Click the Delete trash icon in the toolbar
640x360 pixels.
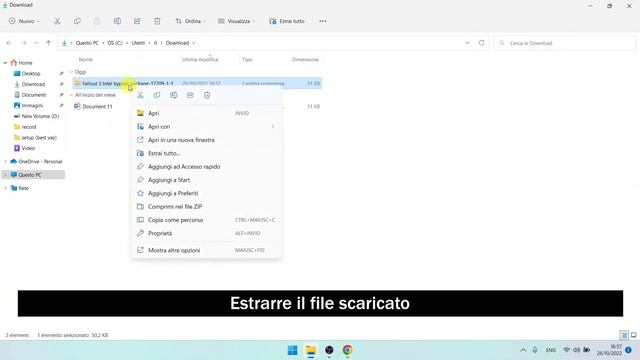[157, 21]
